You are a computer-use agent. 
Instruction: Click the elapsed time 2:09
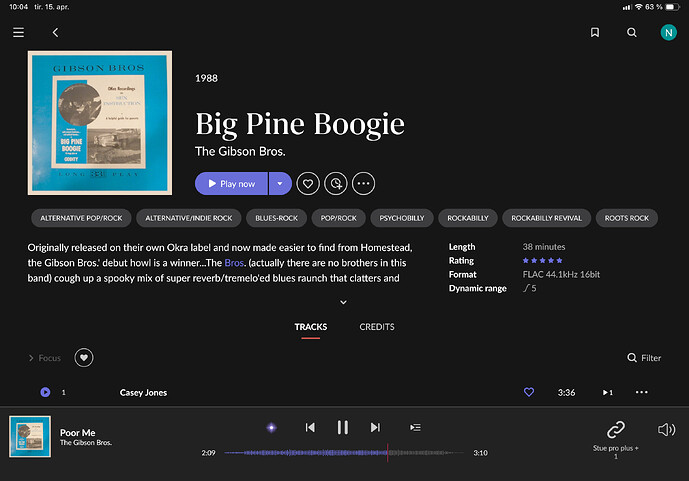click(x=208, y=453)
